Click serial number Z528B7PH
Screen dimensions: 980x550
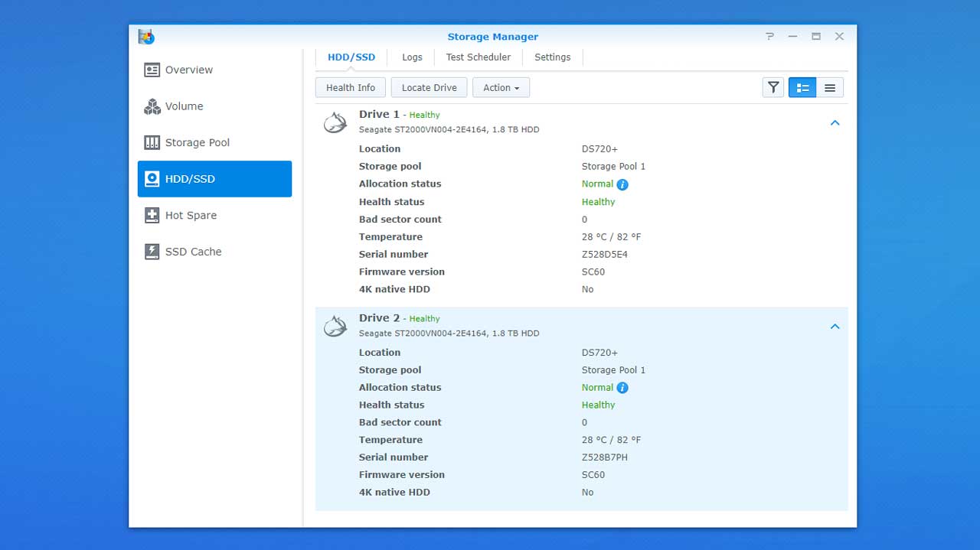(605, 457)
